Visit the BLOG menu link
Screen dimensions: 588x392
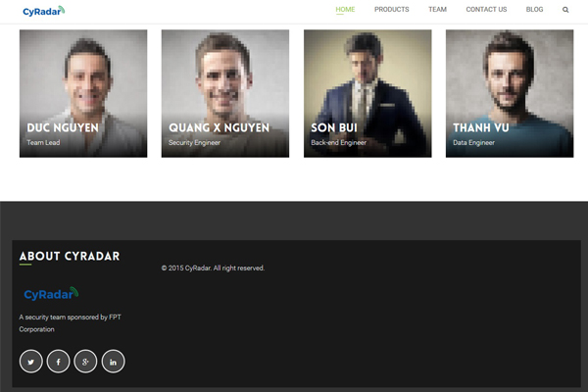point(534,10)
